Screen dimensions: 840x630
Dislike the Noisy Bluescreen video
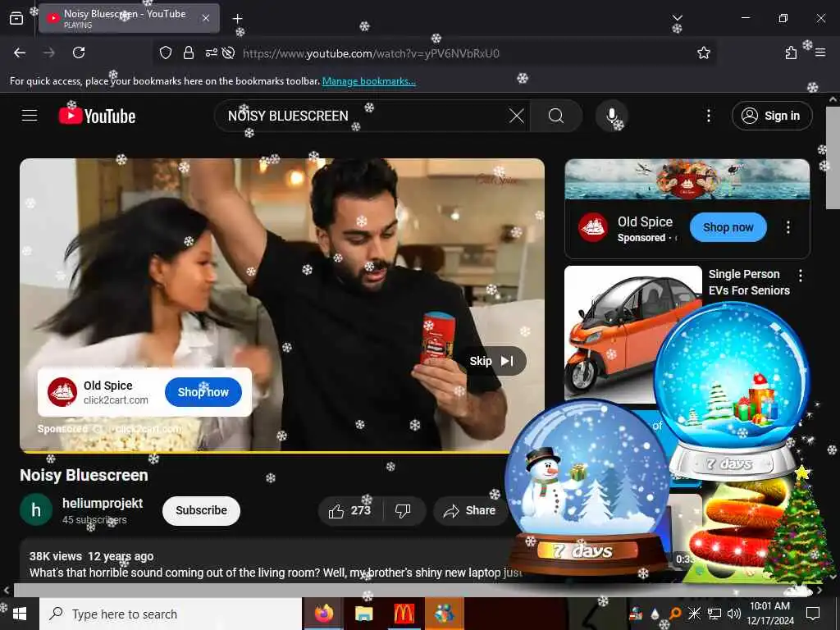pos(404,510)
